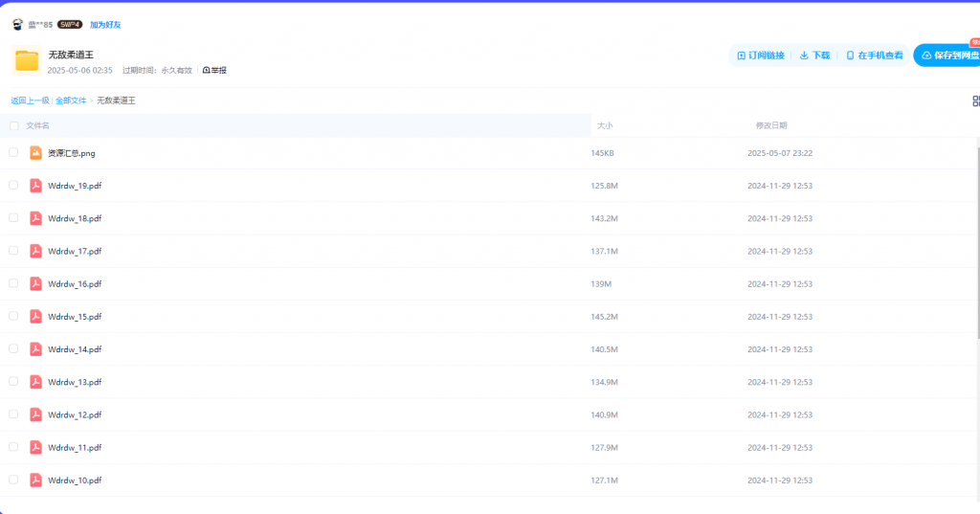Click the PDF icon of Wdrdw_11.pdf
980x514 pixels.
coord(35,447)
